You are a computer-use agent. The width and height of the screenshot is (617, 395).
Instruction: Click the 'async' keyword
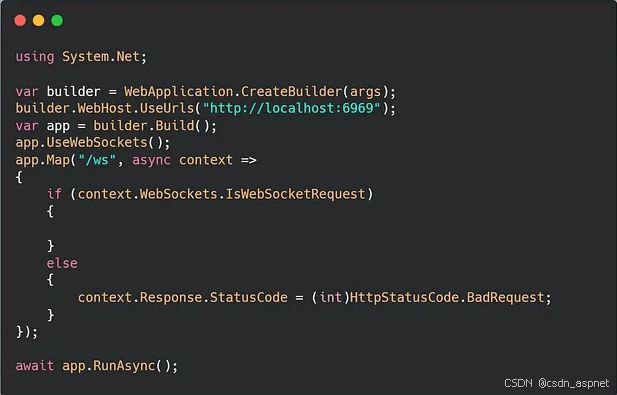coord(151,161)
